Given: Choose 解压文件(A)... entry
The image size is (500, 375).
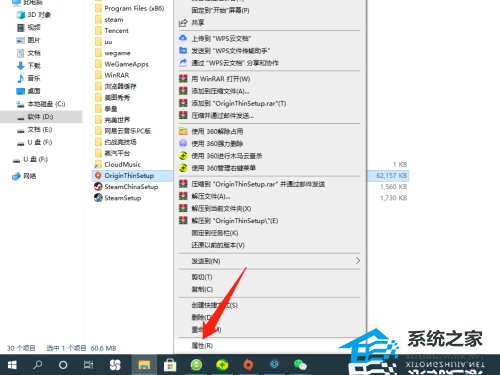Looking at the screenshot, I should [205, 196].
